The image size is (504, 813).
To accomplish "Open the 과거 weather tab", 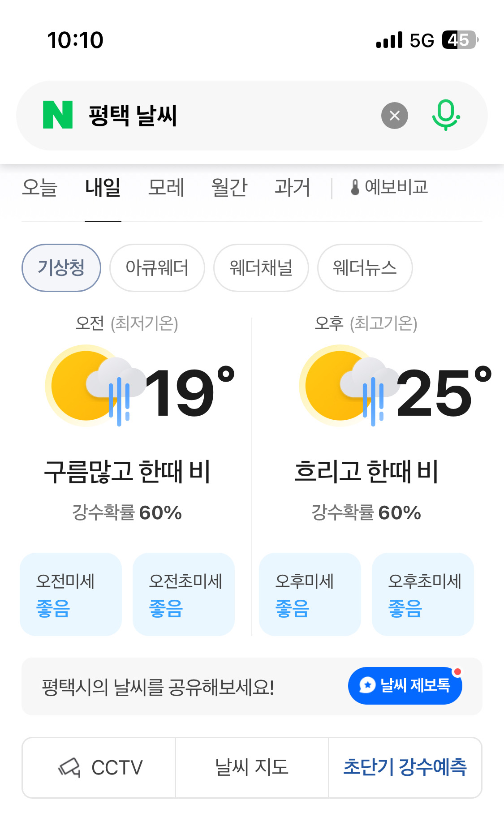I will click(292, 187).
